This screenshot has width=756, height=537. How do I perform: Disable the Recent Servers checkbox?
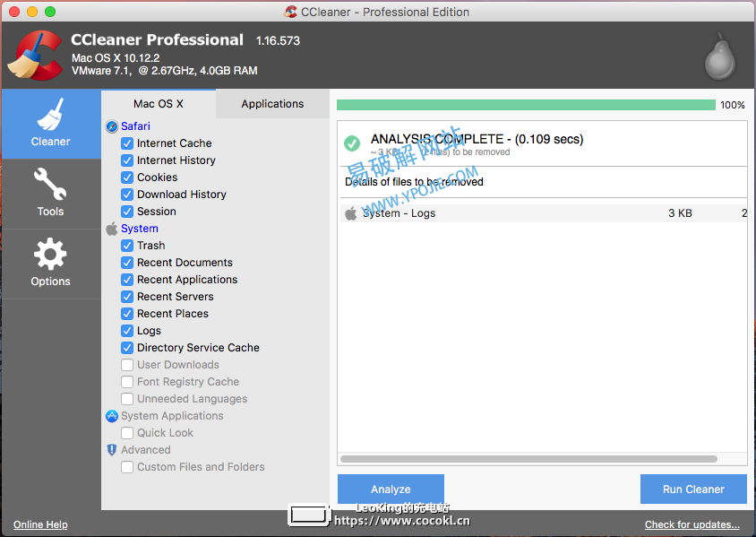pos(127,297)
